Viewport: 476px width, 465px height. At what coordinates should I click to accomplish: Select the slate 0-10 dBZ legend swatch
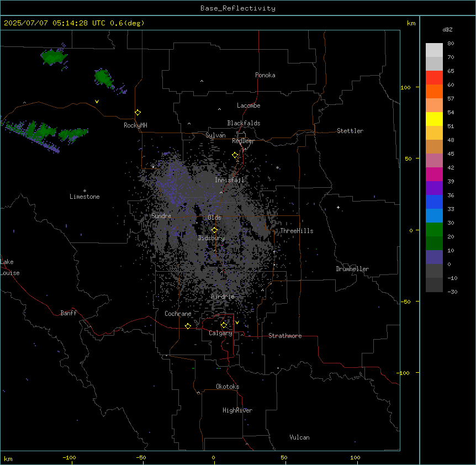point(434,257)
